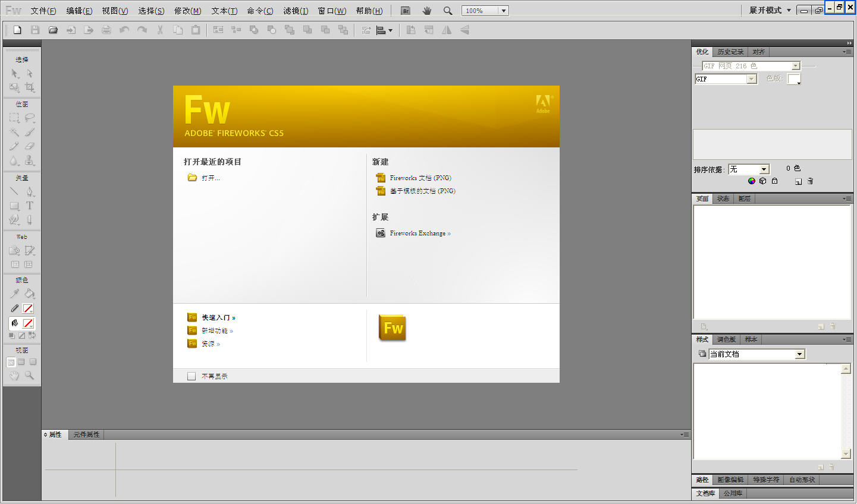The image size is (857, 504).
Task: Select the Magic Wand tool
Action: coord(13,132)
